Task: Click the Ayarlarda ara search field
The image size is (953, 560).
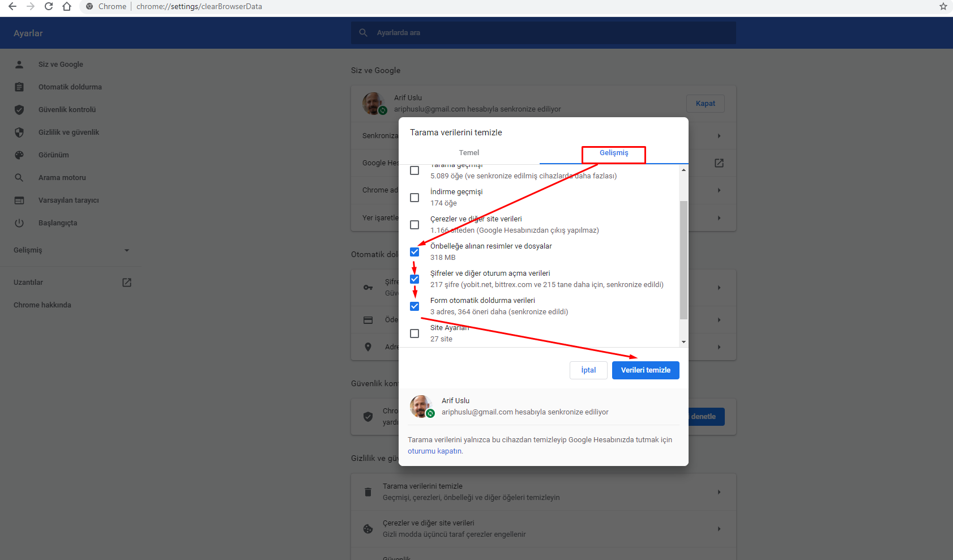Action: tap(544, 33)
